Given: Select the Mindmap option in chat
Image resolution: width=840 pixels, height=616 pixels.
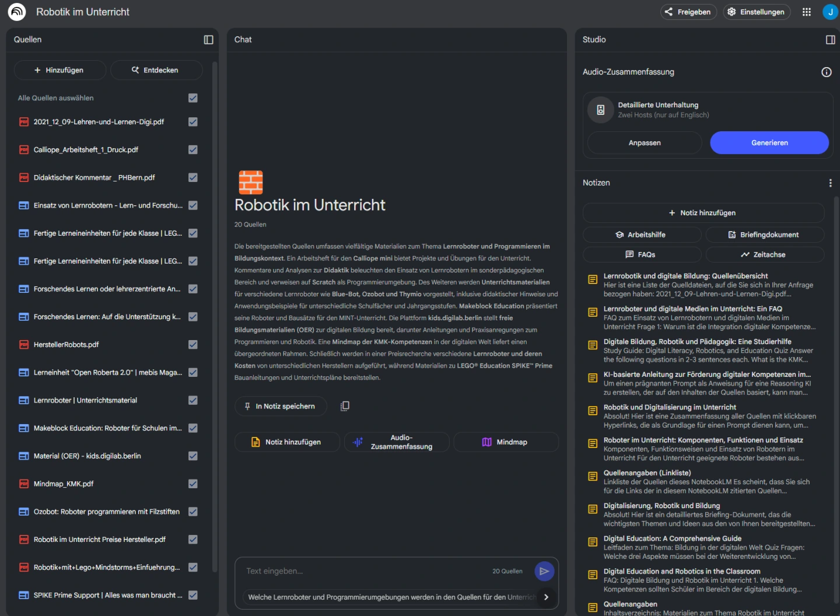Looking at the screenshot, I should (x=505, y=442).
